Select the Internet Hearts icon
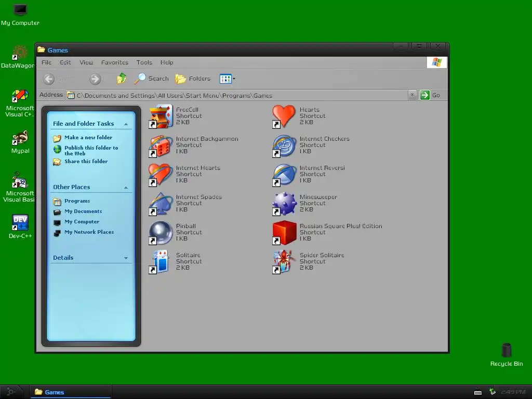This screenshot has height=399, width=532. [x=161, y=175]
